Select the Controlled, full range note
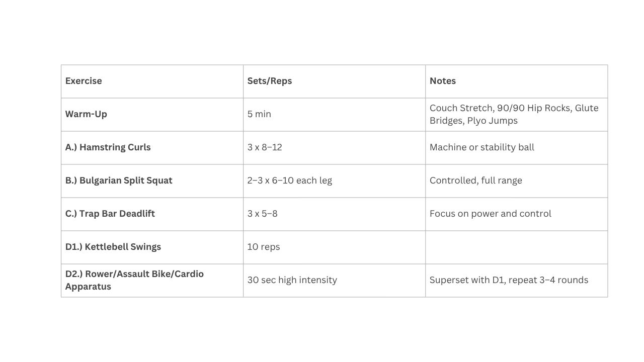 476,180
